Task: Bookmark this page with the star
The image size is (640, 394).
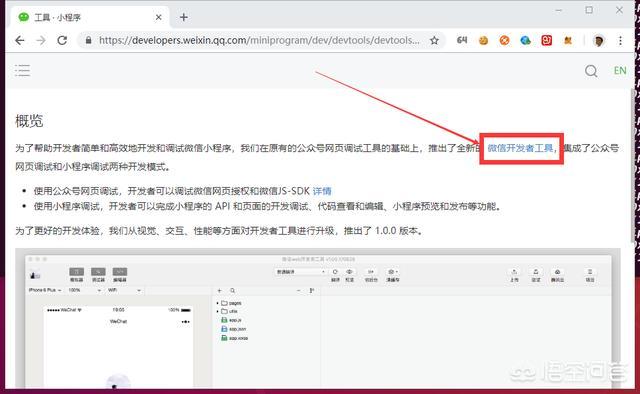Action: click(434, 40)
